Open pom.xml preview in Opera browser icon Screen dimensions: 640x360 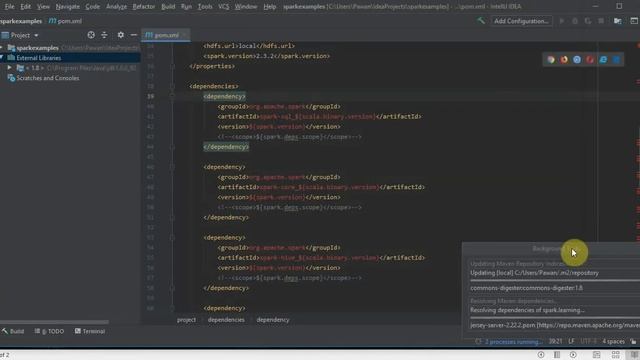(x=590, y=60)
